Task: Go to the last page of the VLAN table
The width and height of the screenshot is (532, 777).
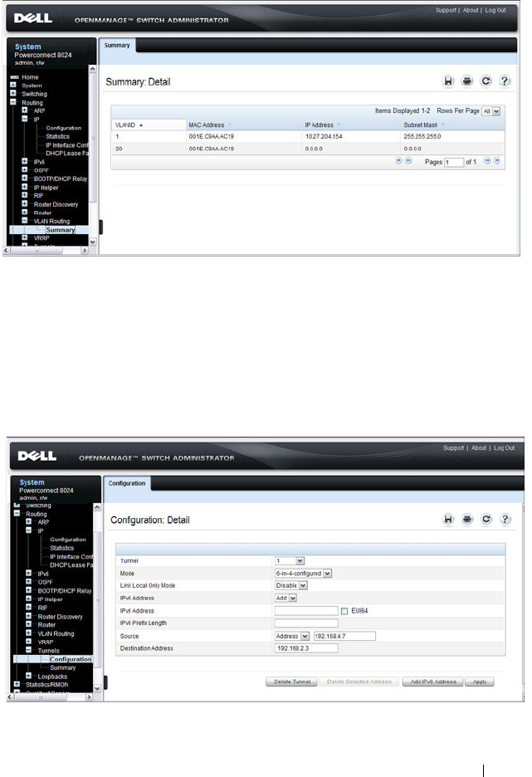Action: point(497,160)
